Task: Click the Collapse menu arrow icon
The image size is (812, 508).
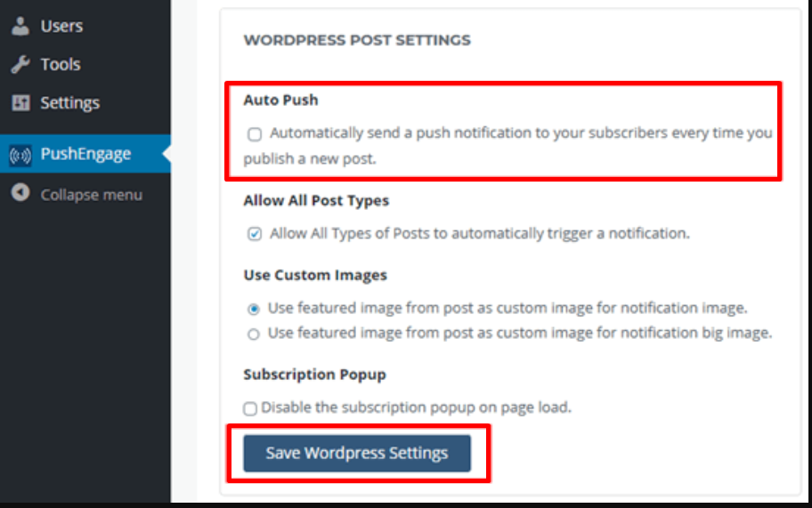Action: pyautogui.click(x=20, y=194)
